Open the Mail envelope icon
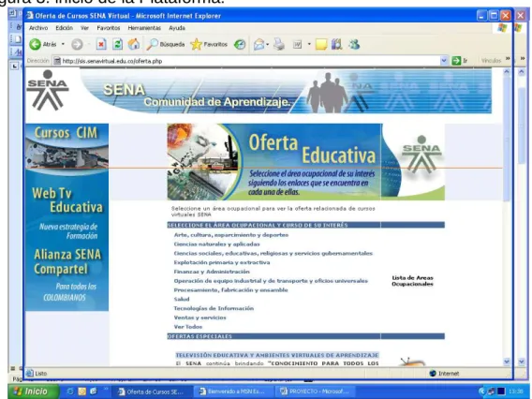 pos(259,44)
